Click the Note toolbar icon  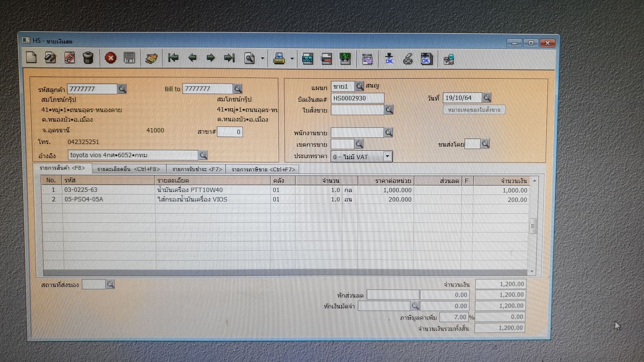(308, 59)
